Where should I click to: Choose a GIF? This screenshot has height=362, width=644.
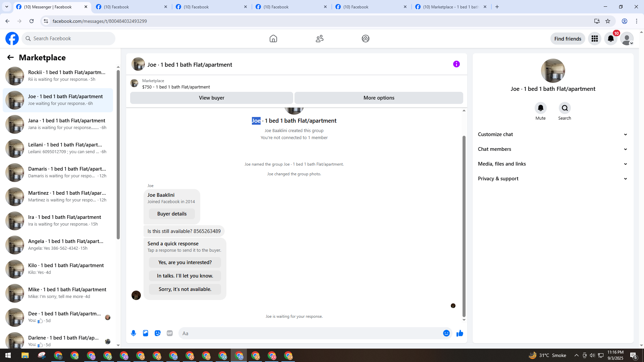170,333
